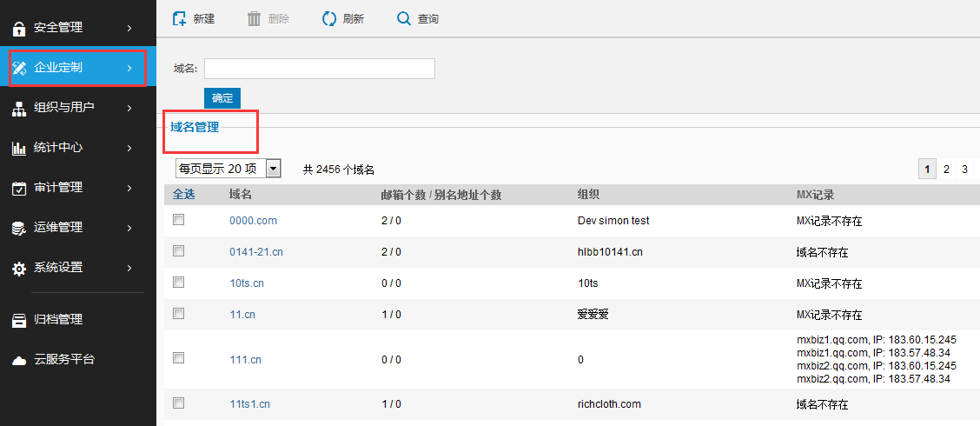Click the 组织与用户 hierarchy icon
980x426 pixels.
click(x=18, y=109)
